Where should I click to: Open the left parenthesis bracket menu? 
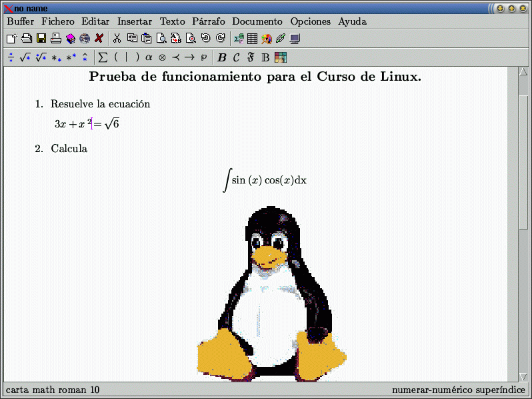pos(116,57)
